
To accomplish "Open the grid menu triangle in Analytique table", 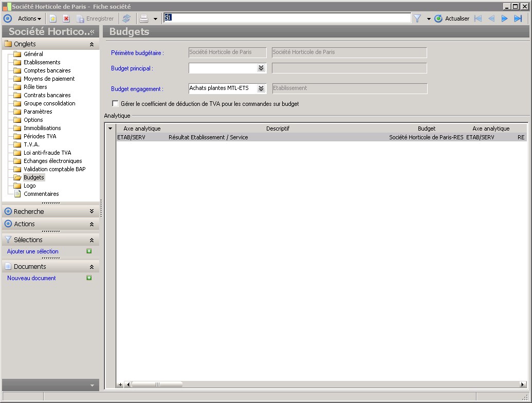I will pyautogui.click(x=111, y=129).
